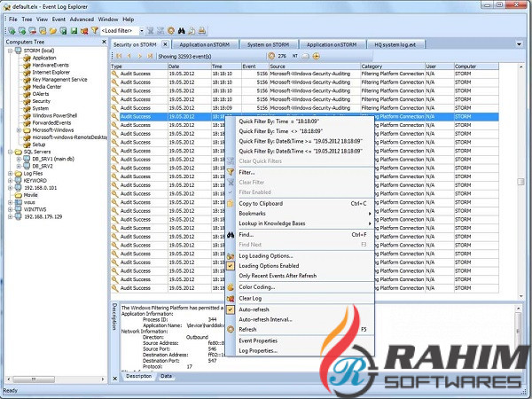Click the first add-computer toolbar icon
Screen dimensions: 532x399
pos(12,31)
